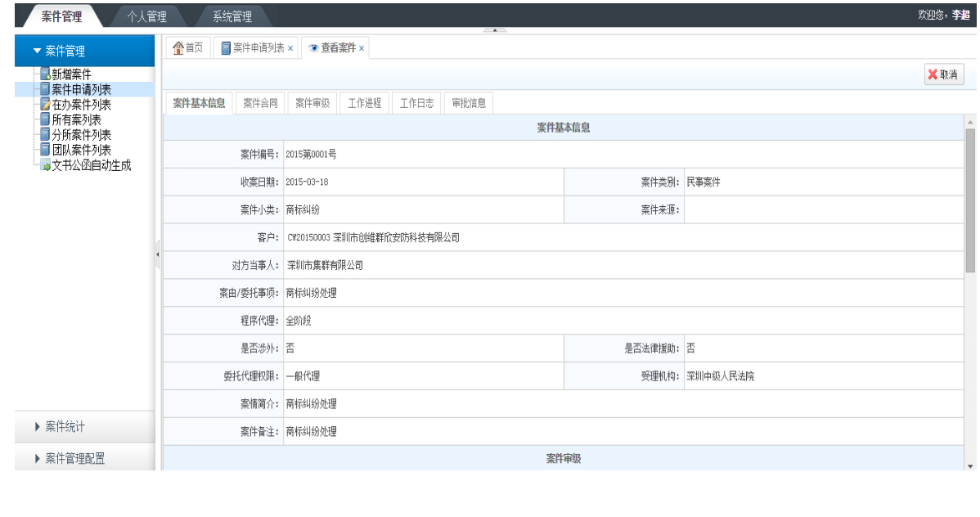
Task: Close the 查看案件 tab
Action: [362, 48]
